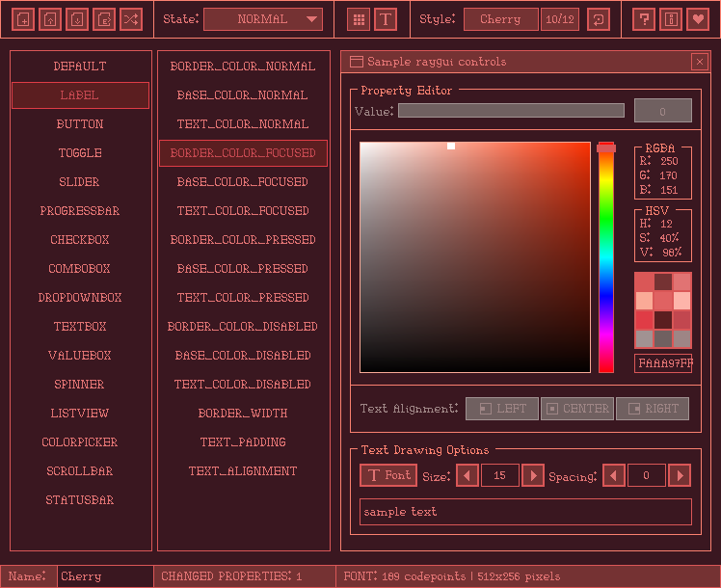
Task: Select CENTER text alignment toggle
Action: point(577,409)
